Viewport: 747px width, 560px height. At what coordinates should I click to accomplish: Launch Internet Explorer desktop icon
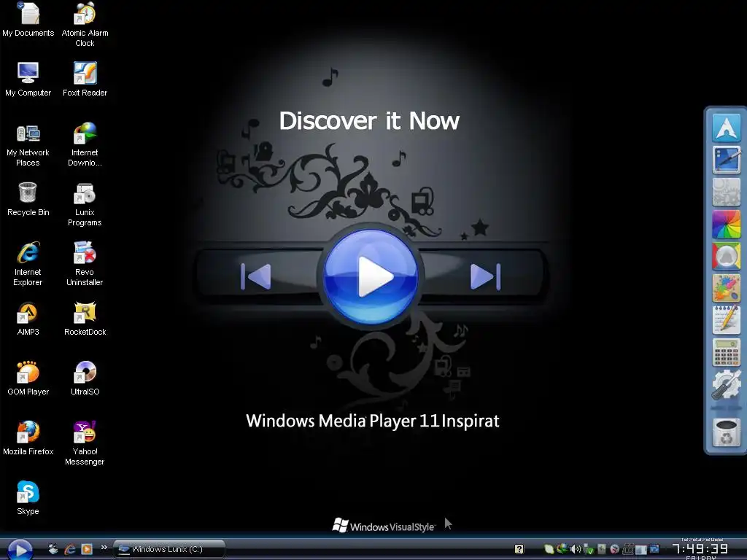click(x=28, y=264)
